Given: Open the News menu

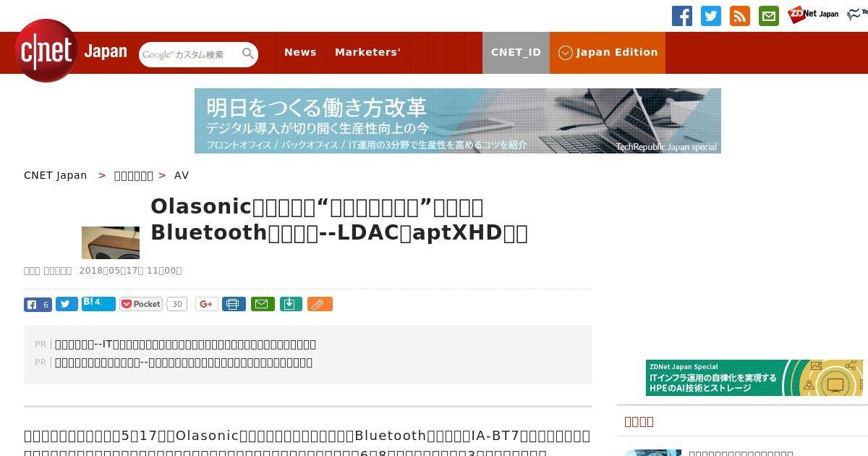Looking at the screenshot, I should (300, 52).
